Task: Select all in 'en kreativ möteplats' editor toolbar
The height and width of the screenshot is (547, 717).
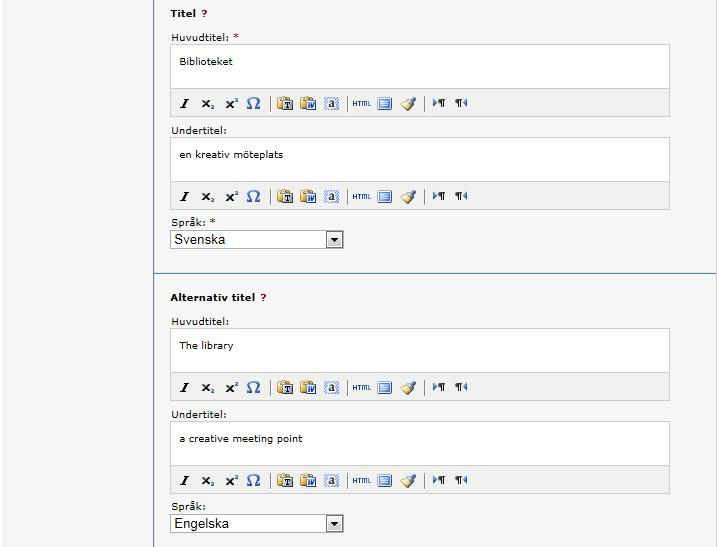Action: pyautogui.click(x=332, y=197)
